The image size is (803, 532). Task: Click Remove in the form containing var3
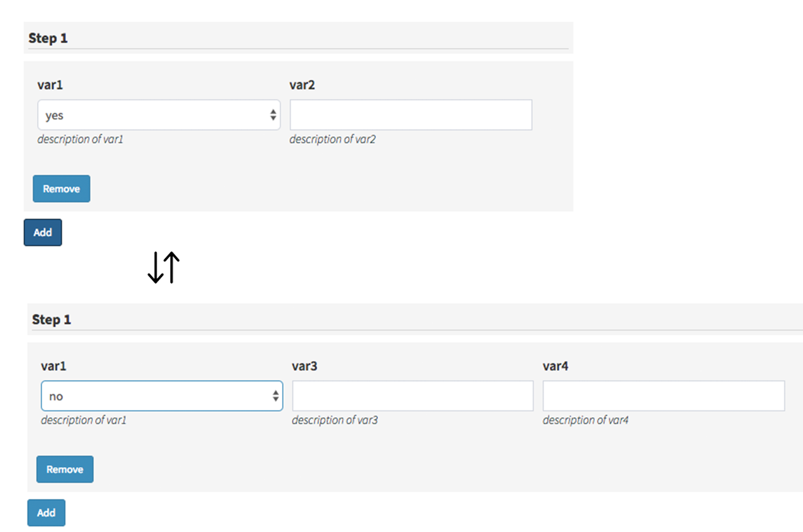pos(65,469)
